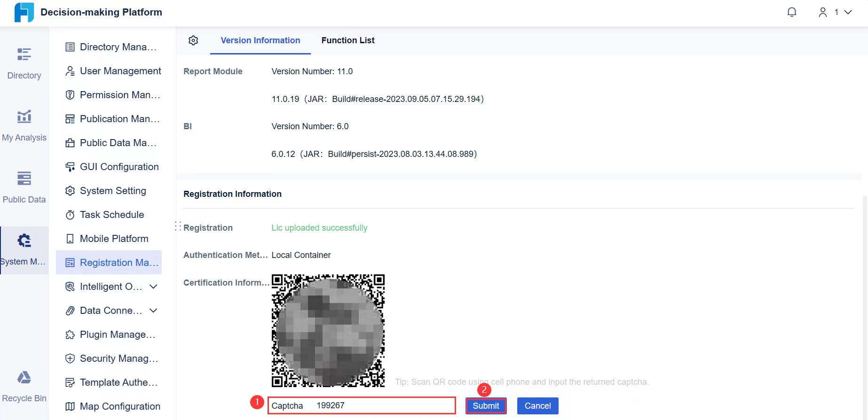Viewport: 868px width, 420px height.
Task: Click the Mobile Platform phone icon
Action: click(70, 239)
